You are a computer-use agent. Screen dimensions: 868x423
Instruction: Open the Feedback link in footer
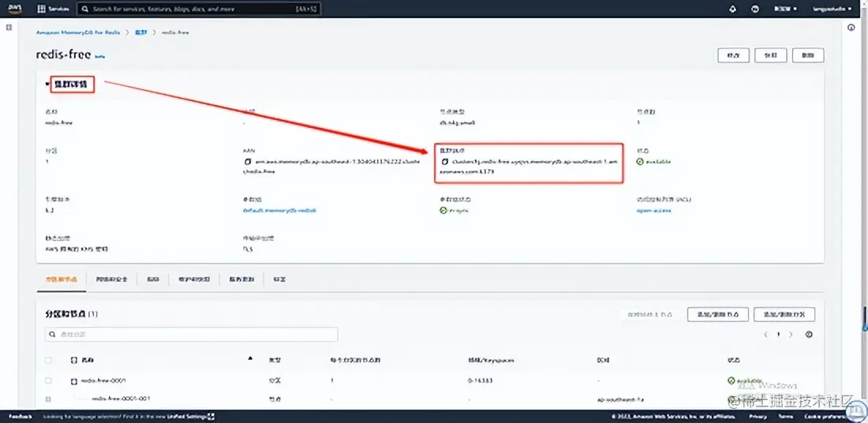pyautogui.click(x=21, y=417)
